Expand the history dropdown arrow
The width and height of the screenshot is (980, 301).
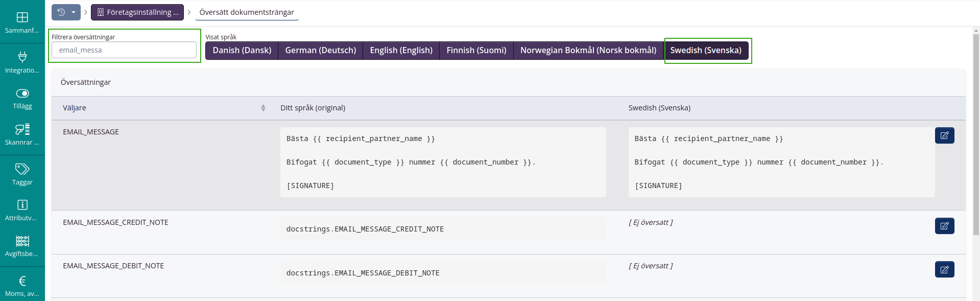[74, 12]
